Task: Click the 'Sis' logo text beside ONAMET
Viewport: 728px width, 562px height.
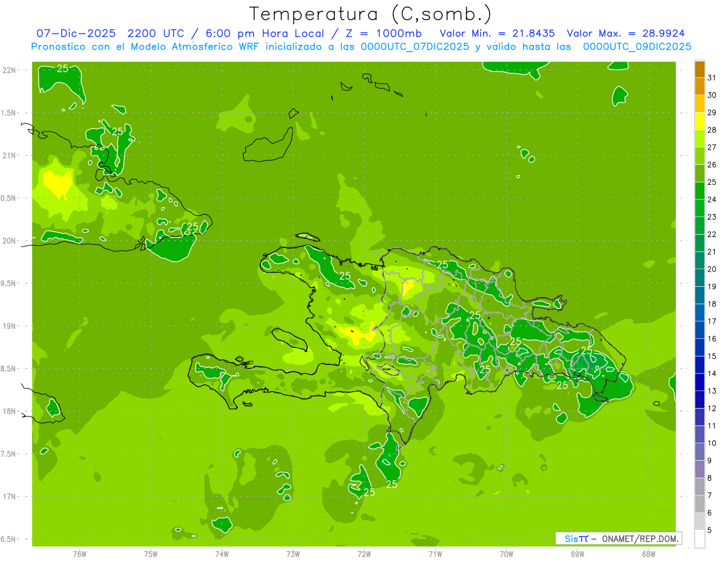Action: (x=571, y=538)
